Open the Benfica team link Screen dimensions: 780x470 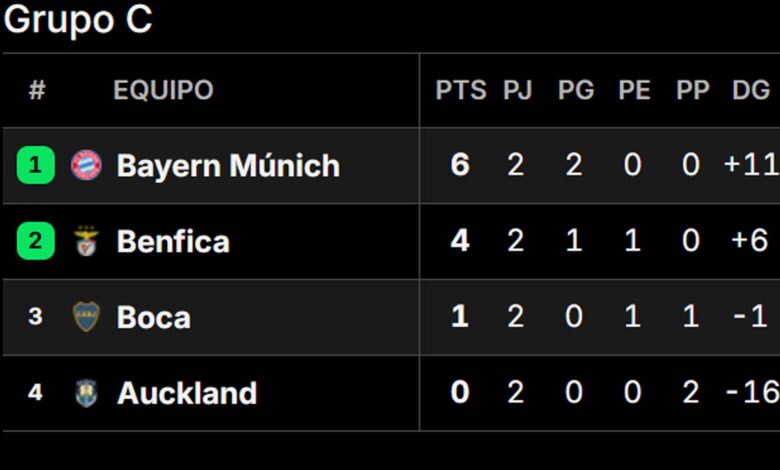(x=173, y=241)
